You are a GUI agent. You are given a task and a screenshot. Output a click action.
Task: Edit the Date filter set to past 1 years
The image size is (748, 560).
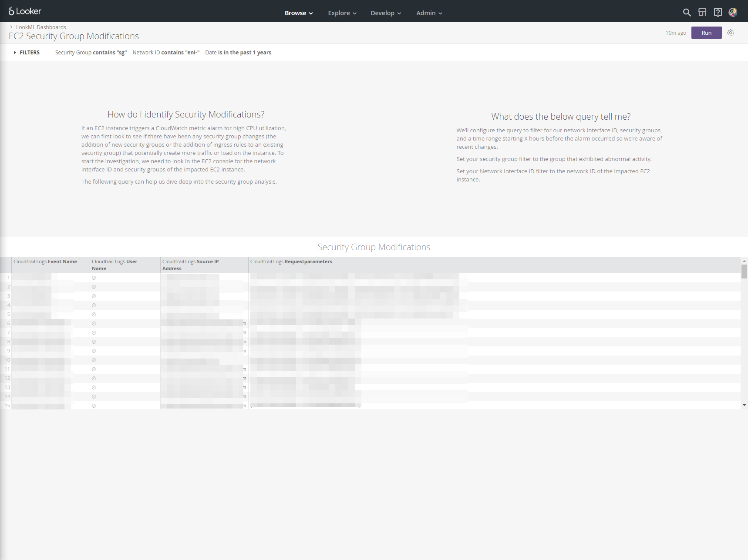point(238,52)
